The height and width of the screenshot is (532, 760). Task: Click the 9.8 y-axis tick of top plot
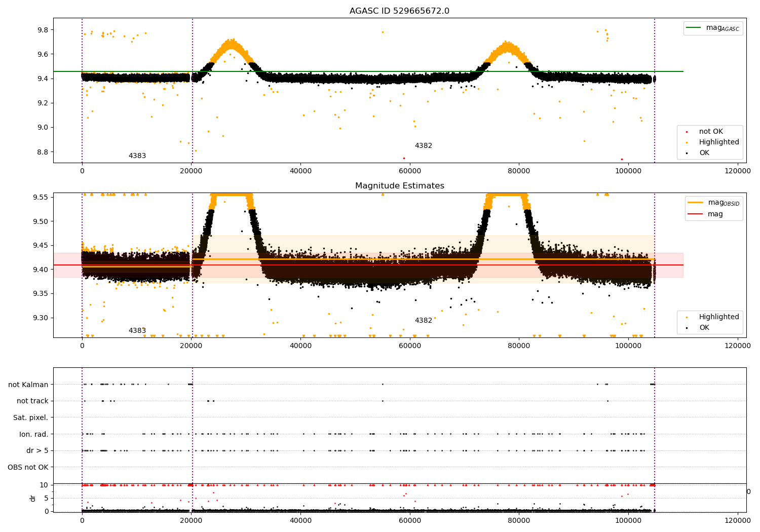[x=43, y=30]
